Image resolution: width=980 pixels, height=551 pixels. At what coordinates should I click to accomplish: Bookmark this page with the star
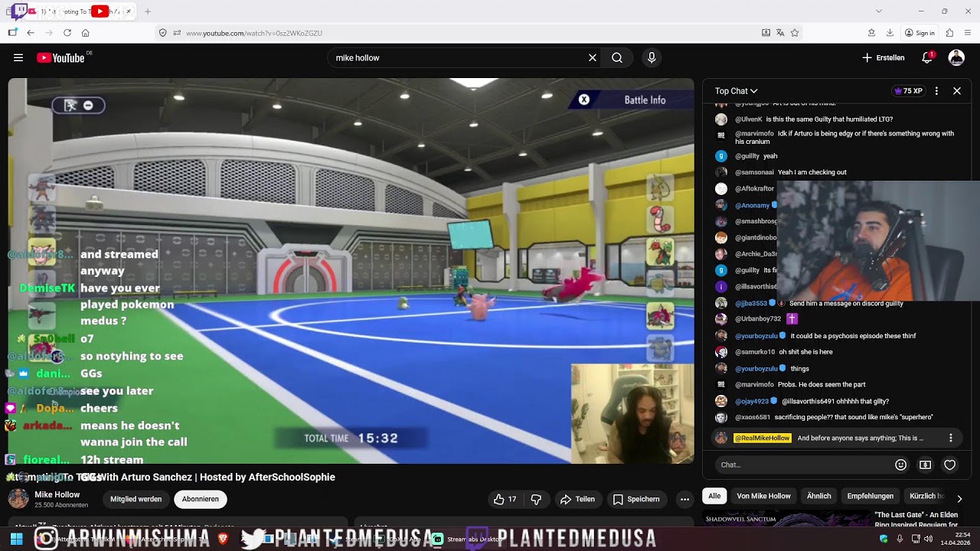pos(795,33)
